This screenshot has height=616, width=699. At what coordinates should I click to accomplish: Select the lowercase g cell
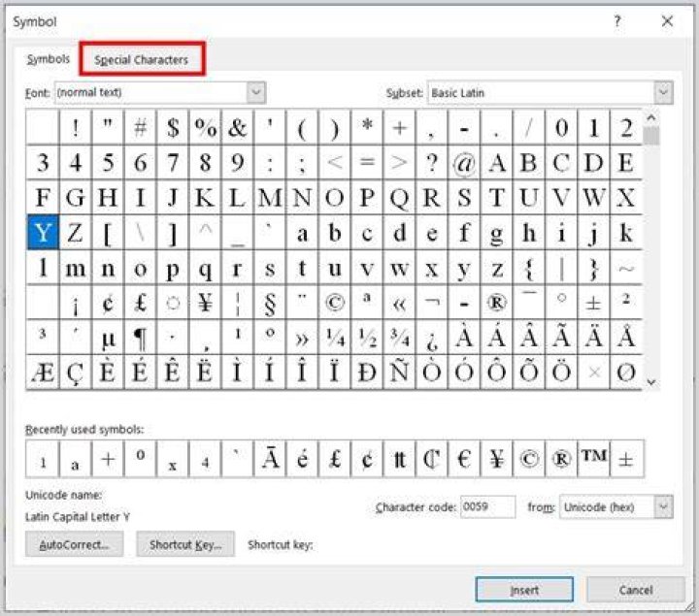[497, 232]
